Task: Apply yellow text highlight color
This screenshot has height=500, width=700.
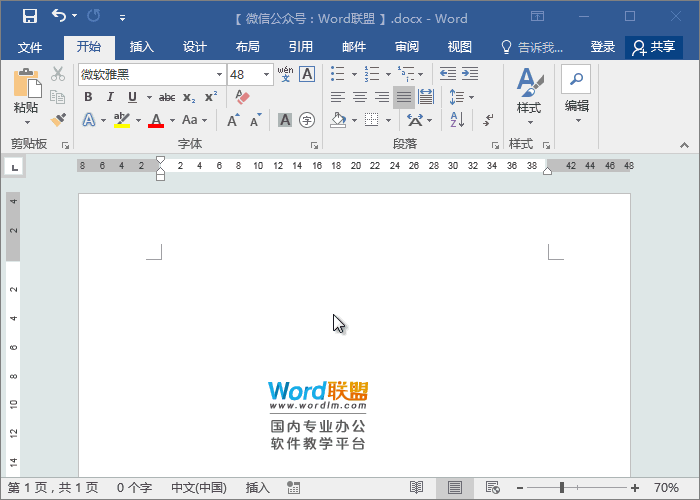Action: click(x=121, y=120)
